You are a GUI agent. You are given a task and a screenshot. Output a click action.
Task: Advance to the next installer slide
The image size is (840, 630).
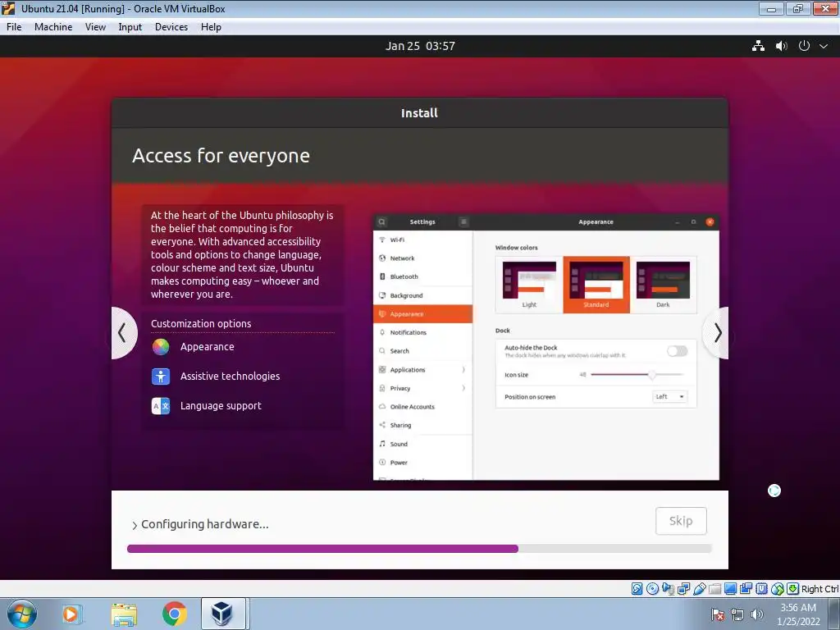pos(717,333)
